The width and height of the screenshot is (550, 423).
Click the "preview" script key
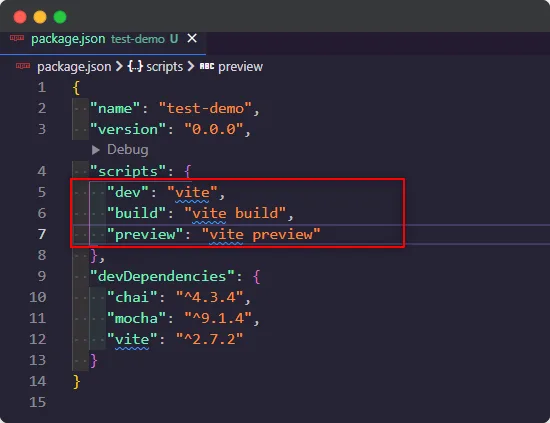point(145,234)
